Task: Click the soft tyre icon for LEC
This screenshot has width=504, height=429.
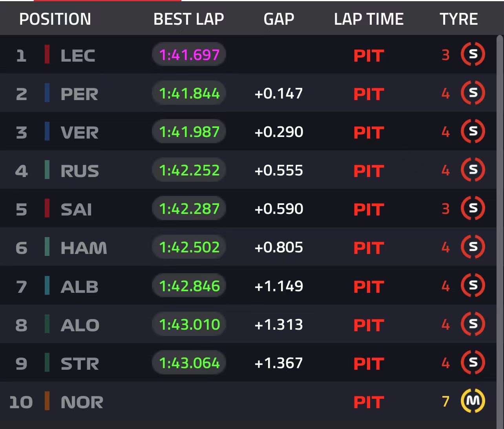Action: 473,54
